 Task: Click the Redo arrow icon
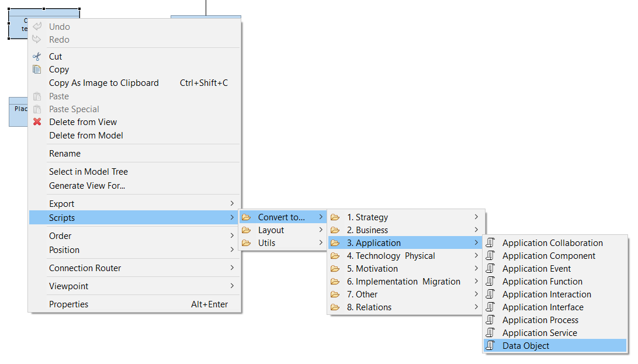(x=37, y=40)
